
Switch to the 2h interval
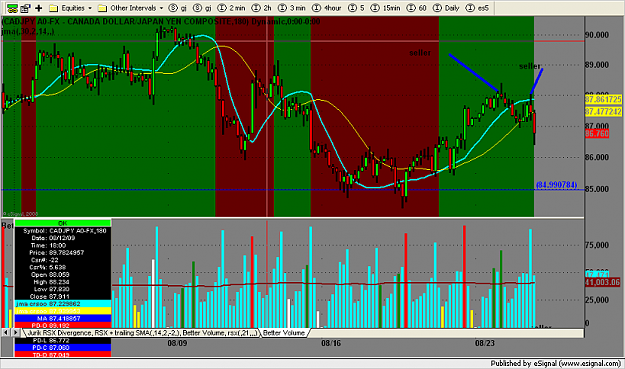[x=262, y=8]
